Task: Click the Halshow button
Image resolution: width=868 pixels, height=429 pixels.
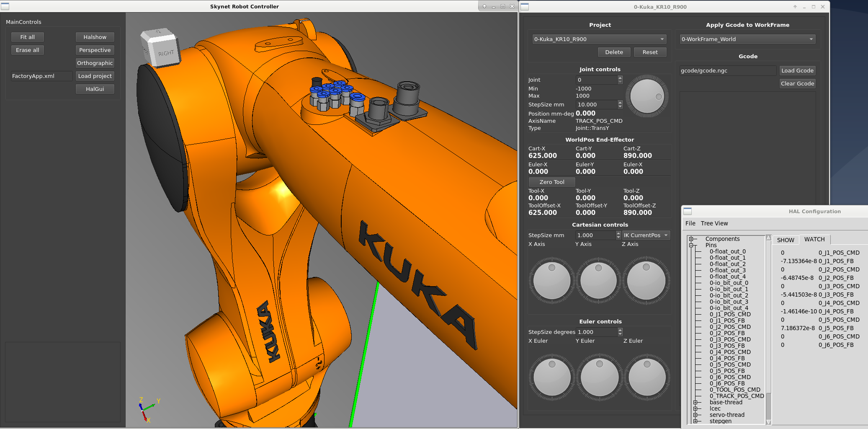Action: click(x=95, y=37)
